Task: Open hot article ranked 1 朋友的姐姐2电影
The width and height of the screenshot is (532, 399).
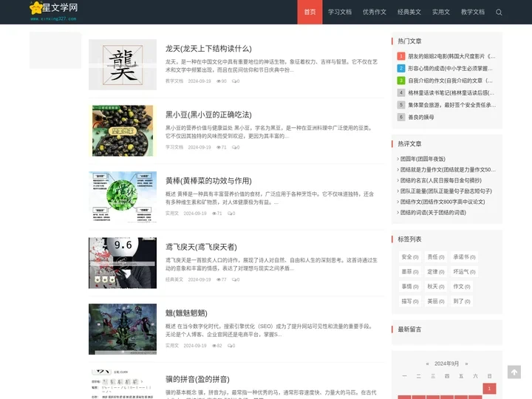Action: tap(451, 56)
